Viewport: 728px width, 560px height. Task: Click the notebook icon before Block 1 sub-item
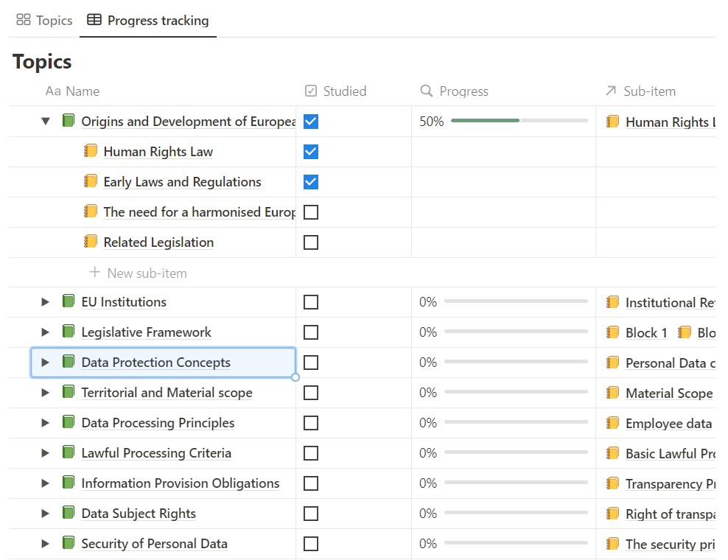pos(612,332)
